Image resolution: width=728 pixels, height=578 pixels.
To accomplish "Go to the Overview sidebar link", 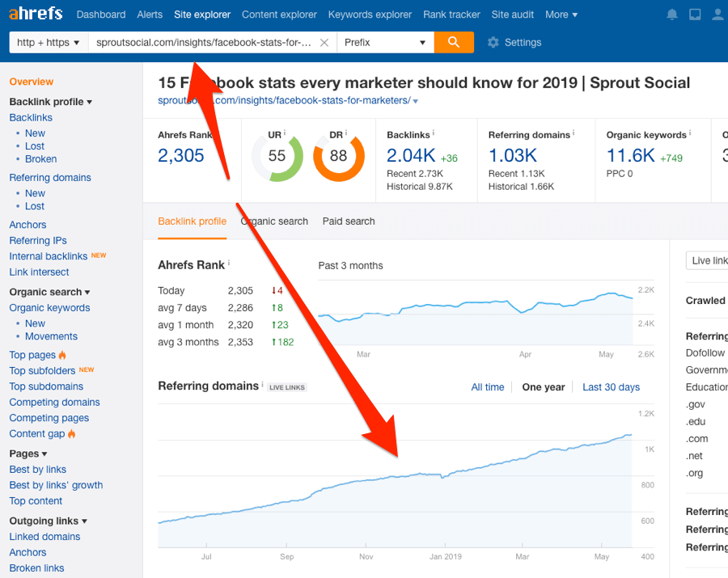I will [31, 82].
